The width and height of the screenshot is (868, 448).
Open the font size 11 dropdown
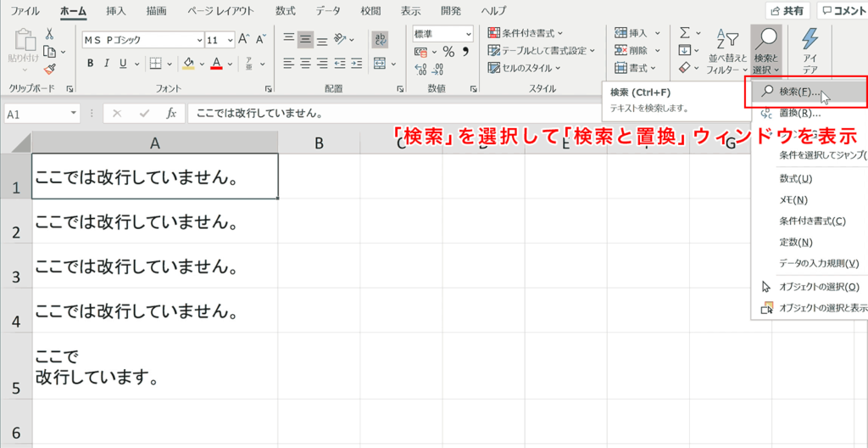click(x=230, y=41)
